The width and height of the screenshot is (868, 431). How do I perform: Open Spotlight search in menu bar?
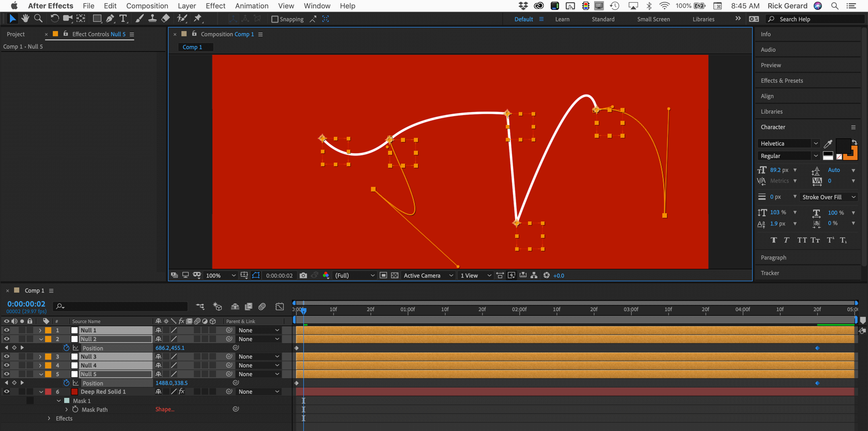click(x=834, y=6)
